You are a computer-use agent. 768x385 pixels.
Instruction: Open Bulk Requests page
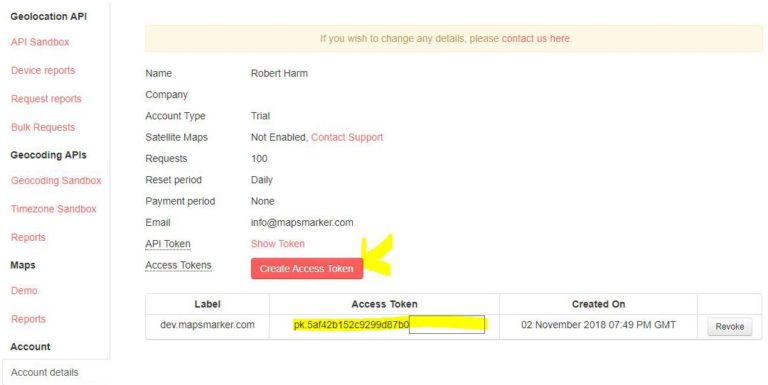[43, 127]
